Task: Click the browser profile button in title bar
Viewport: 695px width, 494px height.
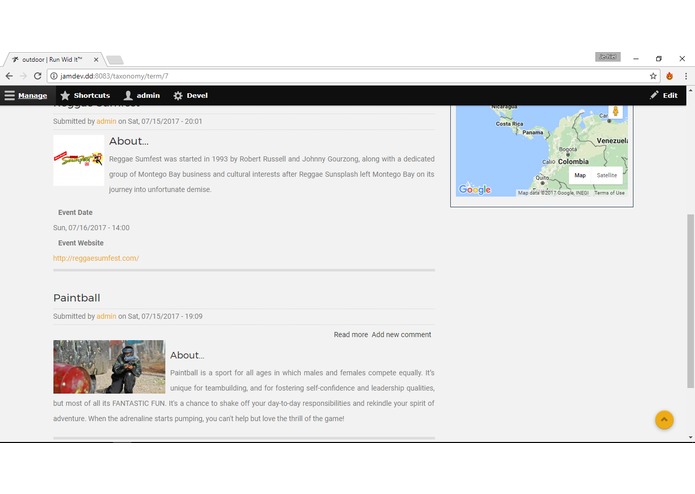Action: click(x=608, y=57)
